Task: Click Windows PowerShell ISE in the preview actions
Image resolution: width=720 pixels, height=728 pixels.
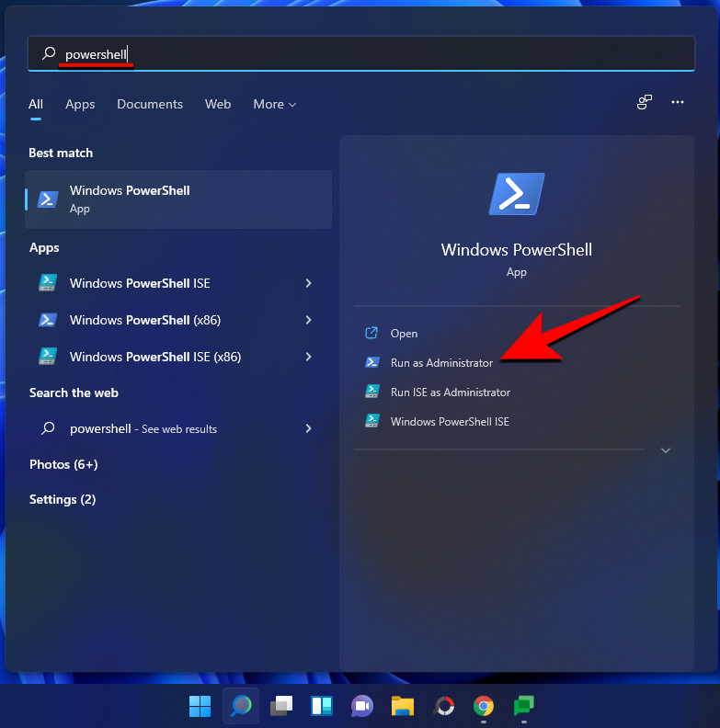Action: [450, 422]
